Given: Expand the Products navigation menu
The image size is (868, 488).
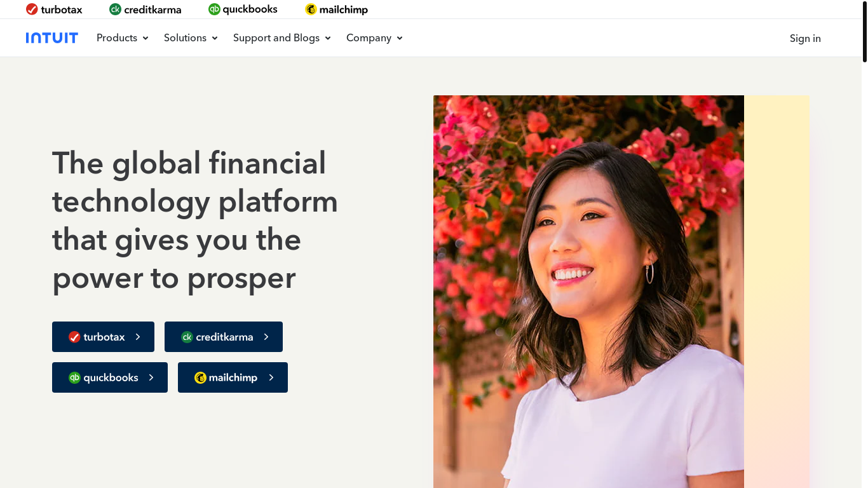Looking at the screenshot, I should coord(123,38).
